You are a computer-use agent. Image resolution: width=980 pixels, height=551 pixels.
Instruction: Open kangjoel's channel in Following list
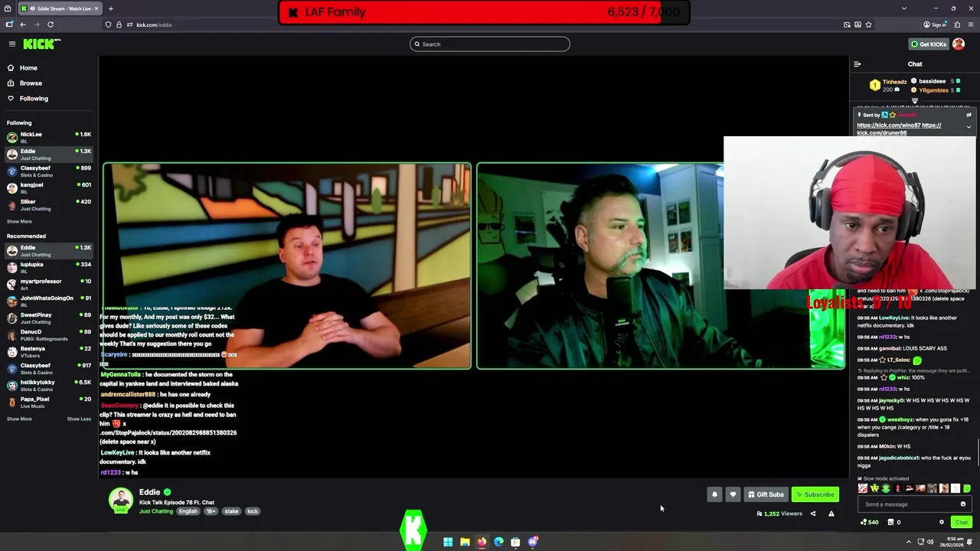pyautogui.click(x=49, y=187)
